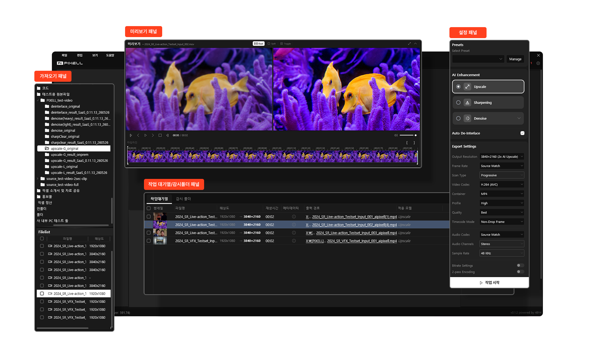Open the 코드 folder icon
The width and height of the screenshot is (591, 364).
(x=39, y=88)
